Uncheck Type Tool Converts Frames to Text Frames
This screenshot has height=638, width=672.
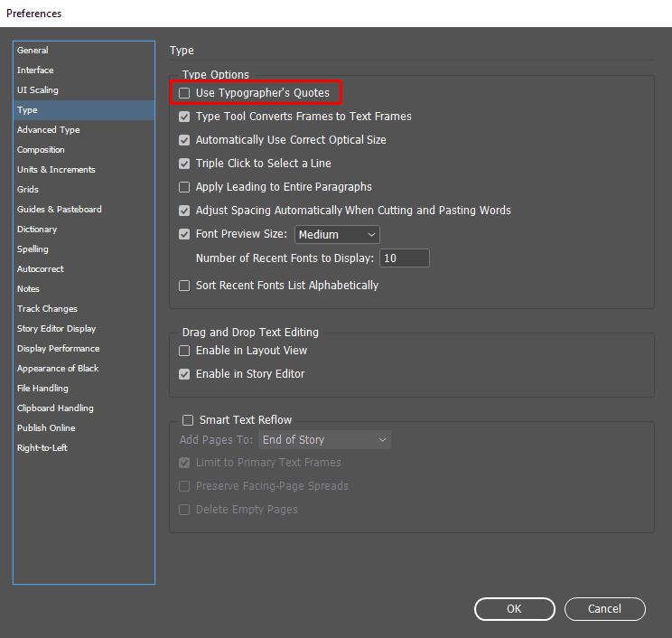[x=184, y=117]
